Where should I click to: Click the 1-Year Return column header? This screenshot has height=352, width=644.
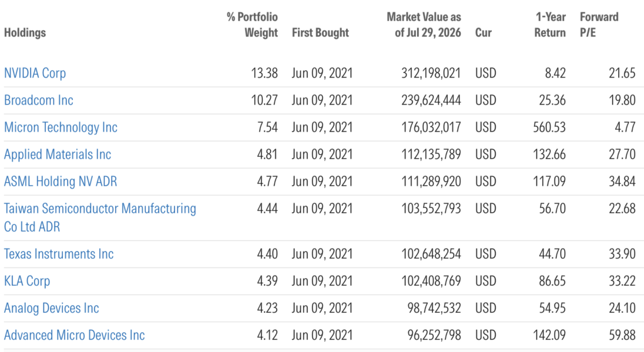pos(550,25)
